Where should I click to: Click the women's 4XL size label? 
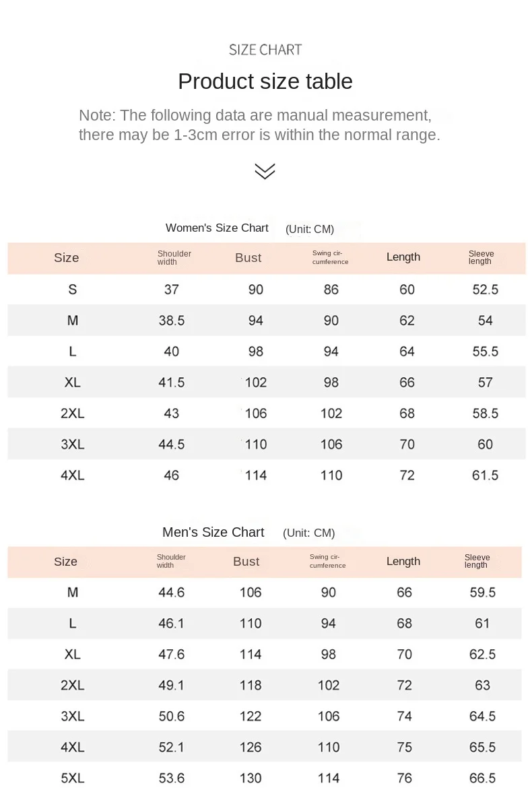tap(73, 475)
